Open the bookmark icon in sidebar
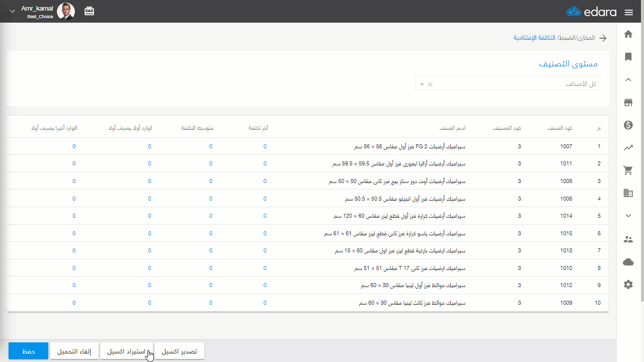This screenshot has width=644, height=362. click(x=628, y=57)
